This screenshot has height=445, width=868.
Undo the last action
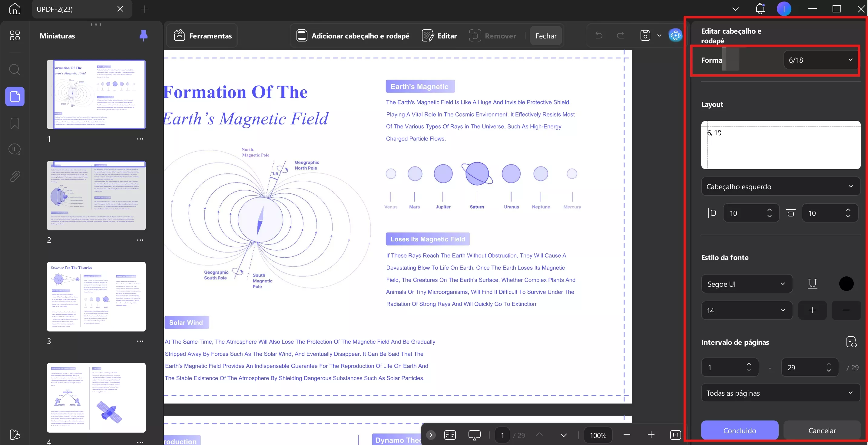point(599,35)
